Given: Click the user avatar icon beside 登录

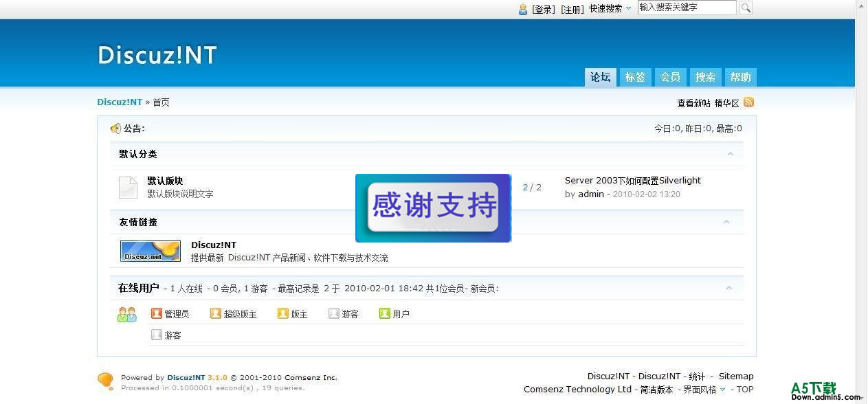Looking at the screenshot, I should point(523,9).
